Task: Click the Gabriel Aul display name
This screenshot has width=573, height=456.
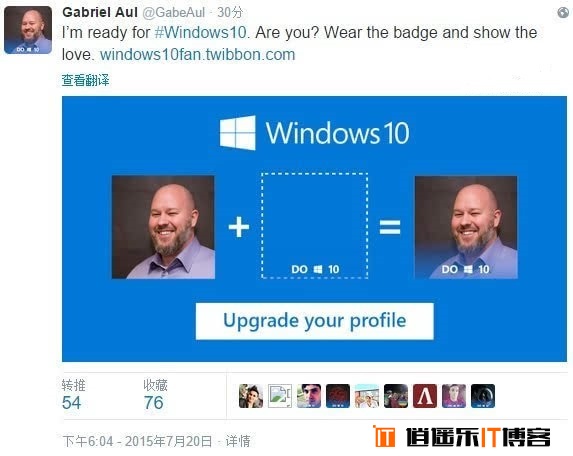Action: pyautogui.click(x=100, y=12)
